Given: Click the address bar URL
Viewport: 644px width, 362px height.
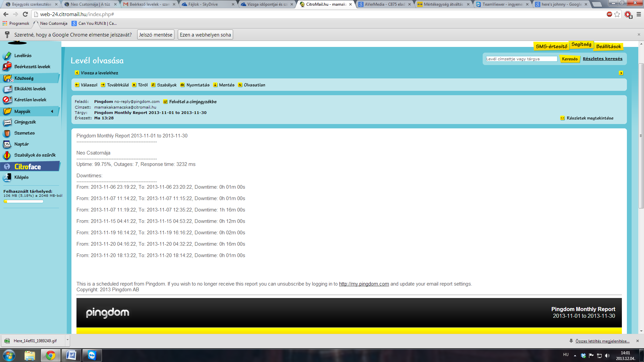Looking at the screenshot, I should (77, 14).
